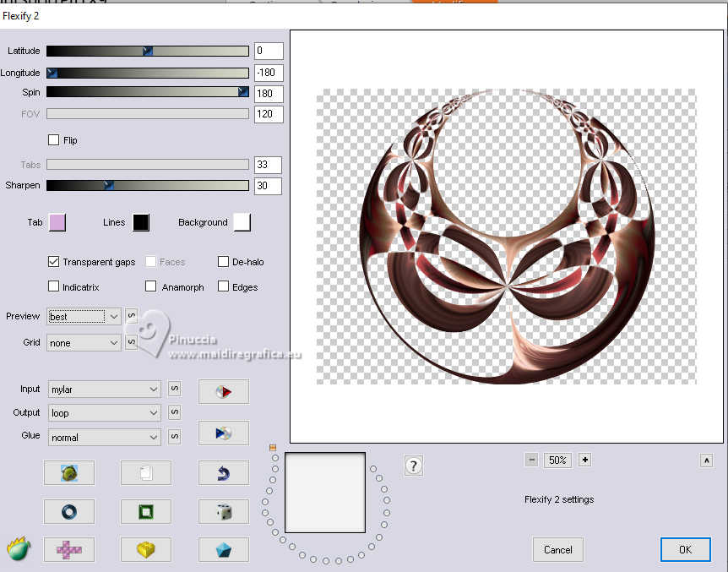Click the large Flexify preview image
This screenshot has height=572, width=728.
[x=507, y=237]
